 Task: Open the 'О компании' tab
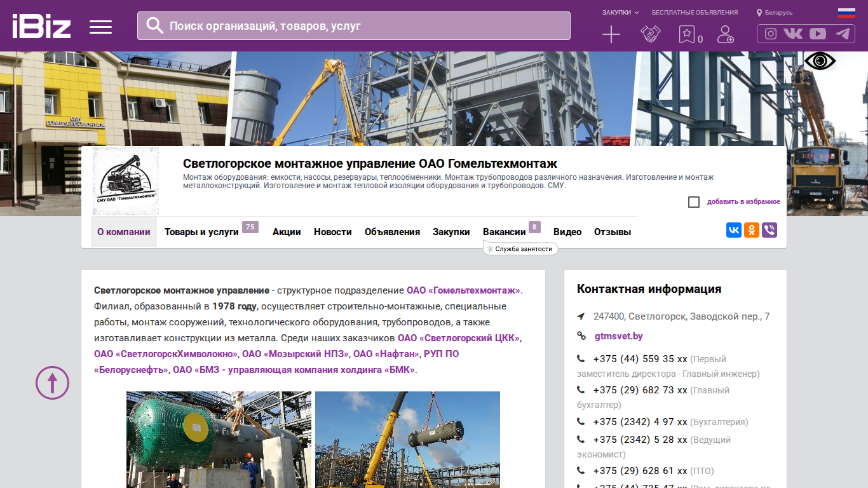[124, 232]
